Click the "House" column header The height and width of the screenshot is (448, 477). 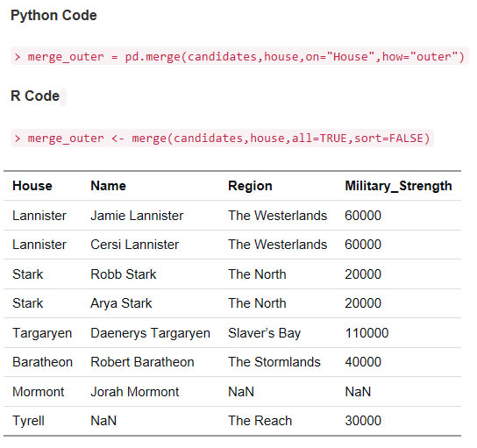tap(32, 186)
